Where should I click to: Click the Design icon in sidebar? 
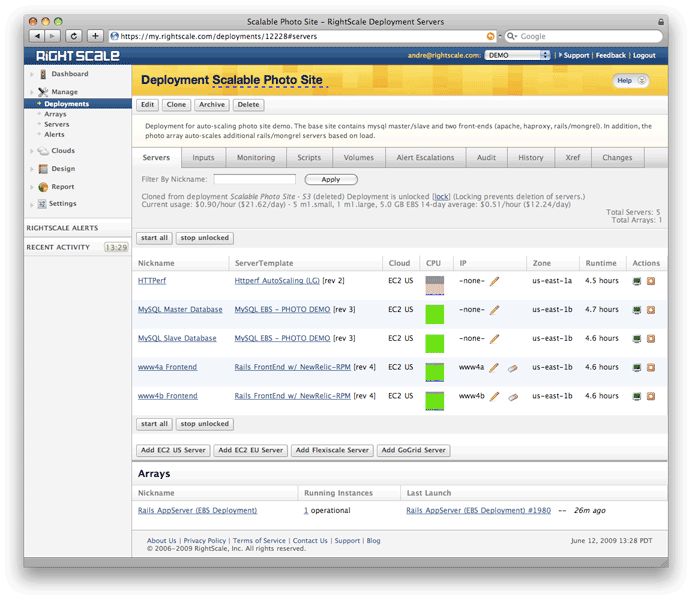tap(43, 169)
